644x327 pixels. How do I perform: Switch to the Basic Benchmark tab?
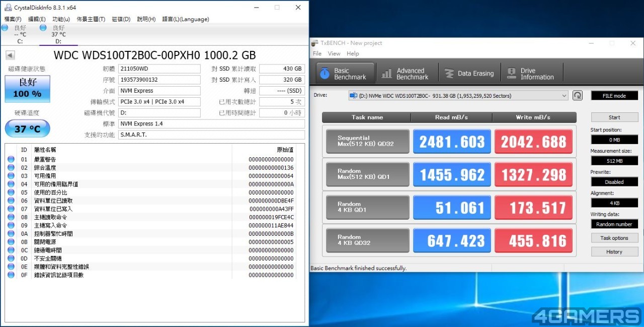click(x=345, y=74)
